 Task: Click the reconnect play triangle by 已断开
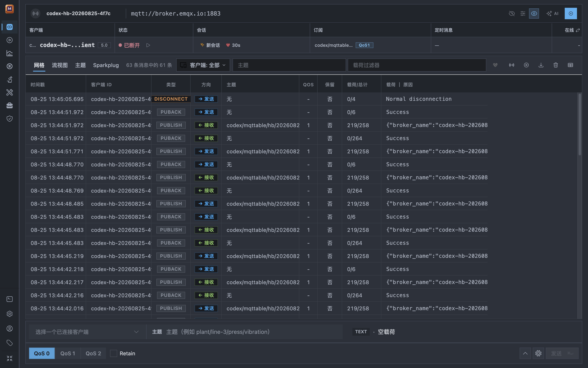pyautogui.click(x=148, y=45)
